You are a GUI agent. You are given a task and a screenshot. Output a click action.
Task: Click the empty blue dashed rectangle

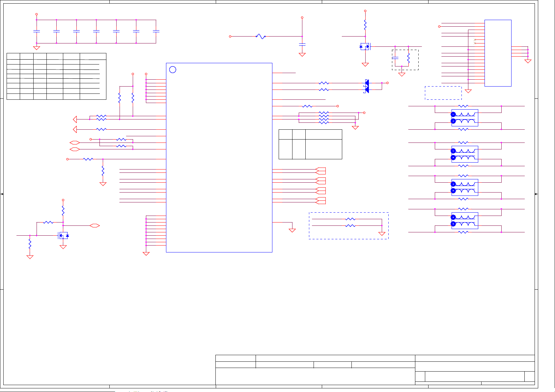click(x=443, y=93)
